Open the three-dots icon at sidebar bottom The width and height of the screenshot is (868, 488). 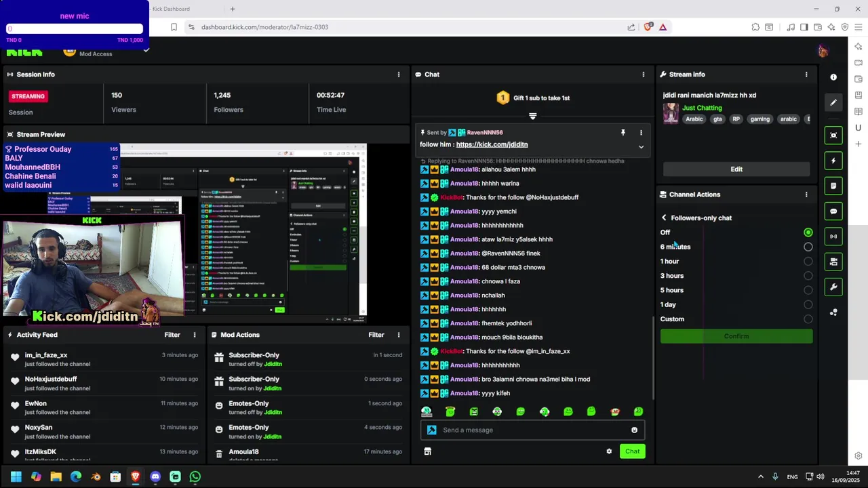click(833, 312)
